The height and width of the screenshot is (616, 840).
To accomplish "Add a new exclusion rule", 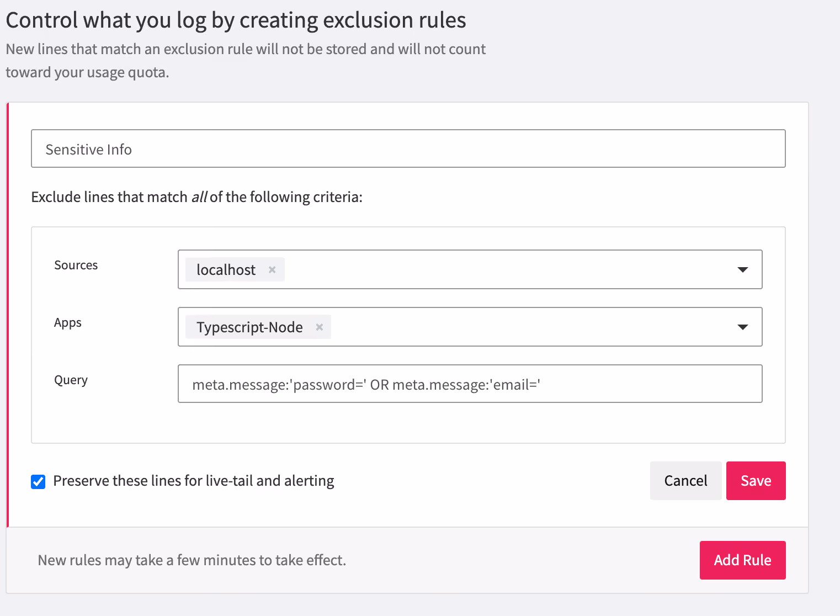I will (x=743, y=560).
